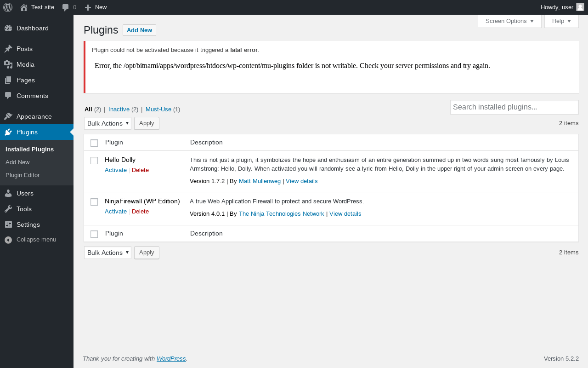Activate the NinjaFirewall plugin
The height and width of the screenshot is (368, 588).
click(x=116, y=212)
